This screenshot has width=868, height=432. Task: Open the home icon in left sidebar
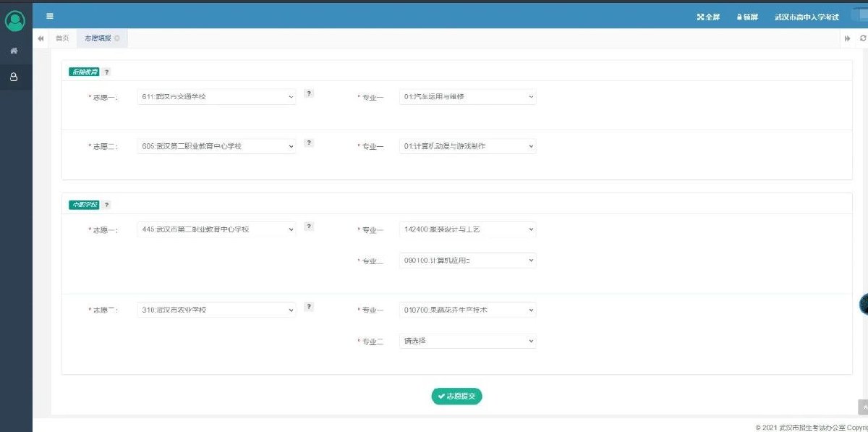click(14, 51)
